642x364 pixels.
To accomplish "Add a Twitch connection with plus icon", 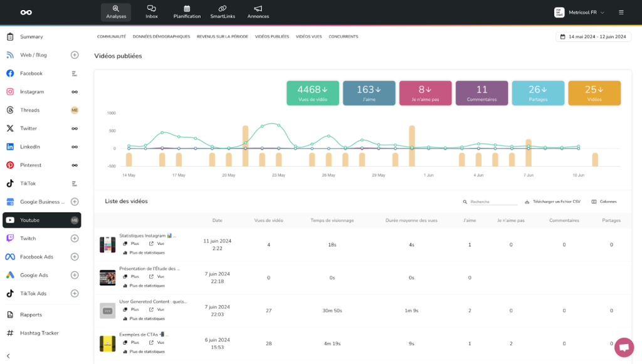I will coord(75,239).
